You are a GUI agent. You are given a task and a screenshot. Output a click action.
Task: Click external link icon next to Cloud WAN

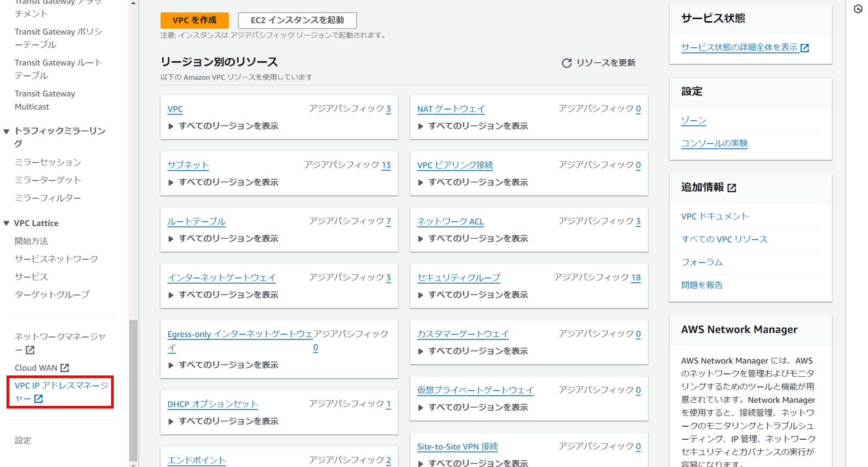65,368
